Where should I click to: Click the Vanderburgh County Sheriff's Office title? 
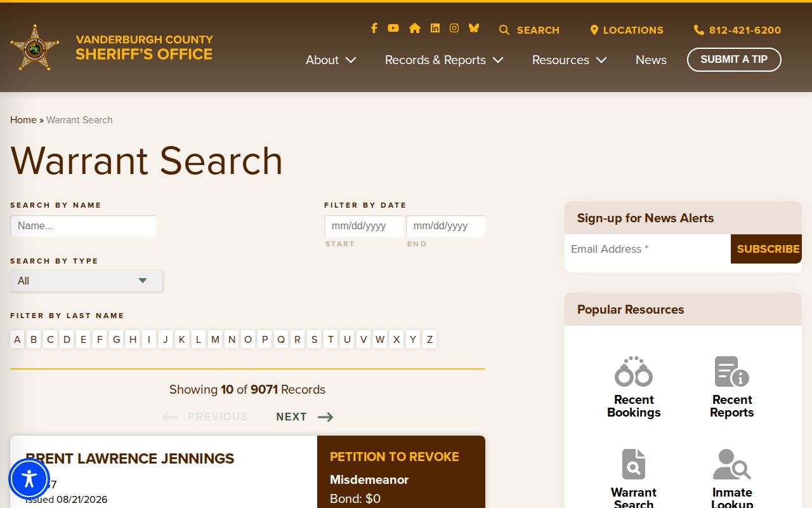tap(144, 48)
